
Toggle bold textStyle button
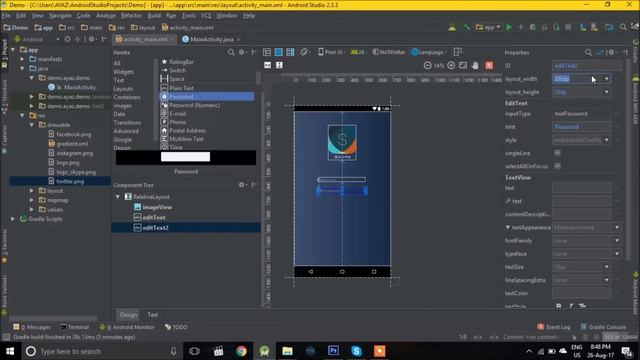(559, 306)
